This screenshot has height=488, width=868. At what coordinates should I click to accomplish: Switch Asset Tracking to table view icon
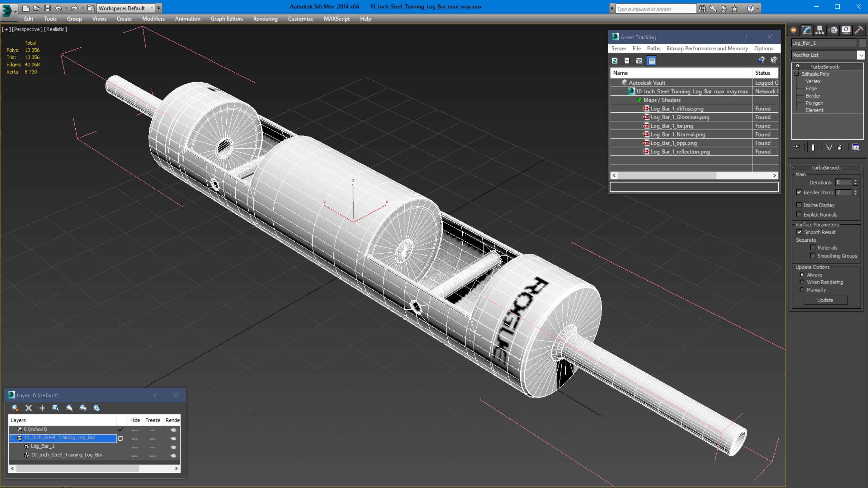click(651, 61)
